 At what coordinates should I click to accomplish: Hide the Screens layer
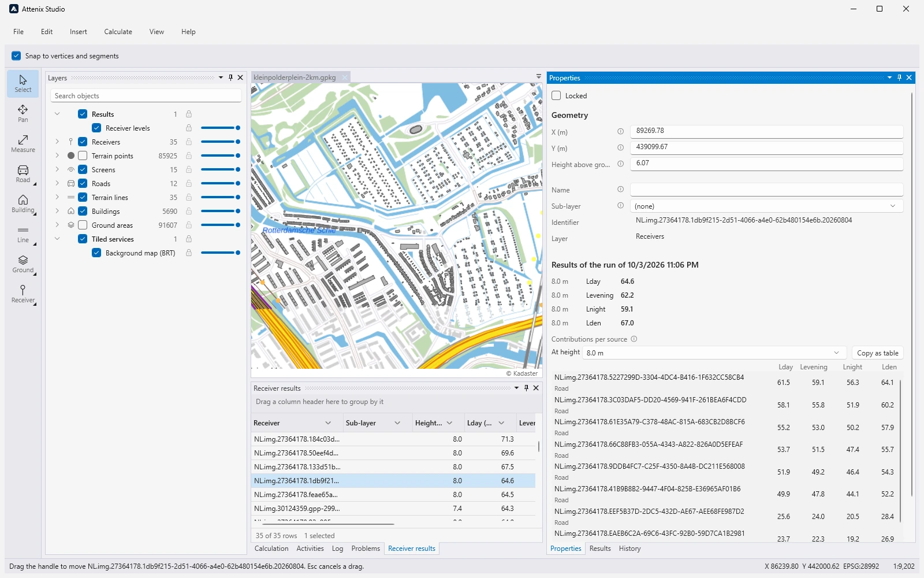pos(83,169)
